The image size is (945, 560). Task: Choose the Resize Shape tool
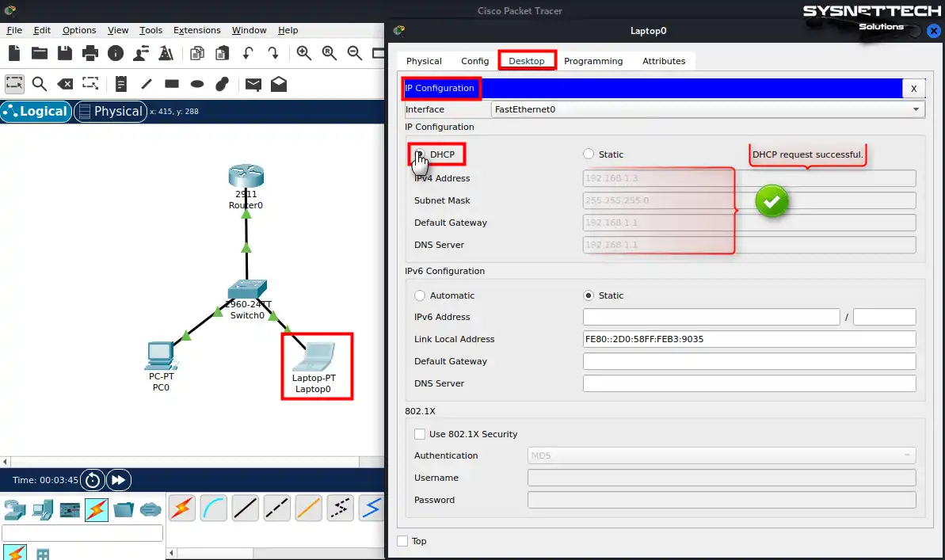(90, 84)
